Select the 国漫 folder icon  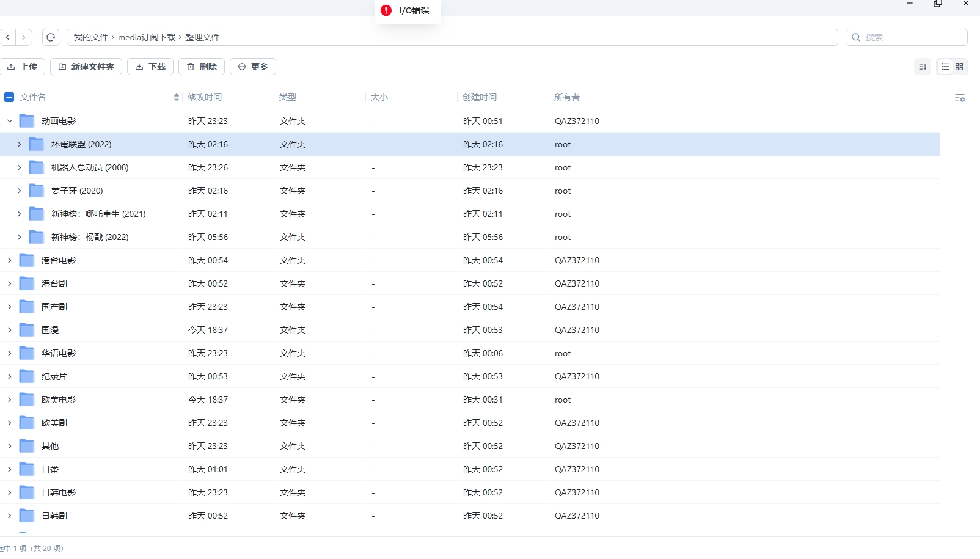coord(27,330)
